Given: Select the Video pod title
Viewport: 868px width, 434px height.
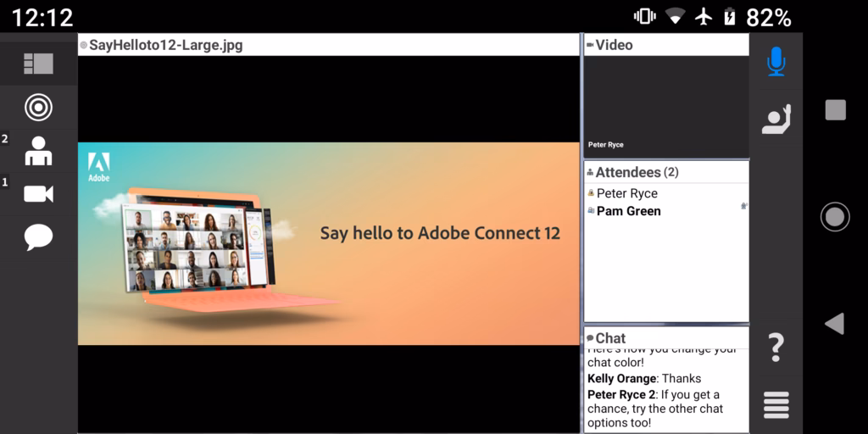Looking at the screenshot, I should click(614, 45).
